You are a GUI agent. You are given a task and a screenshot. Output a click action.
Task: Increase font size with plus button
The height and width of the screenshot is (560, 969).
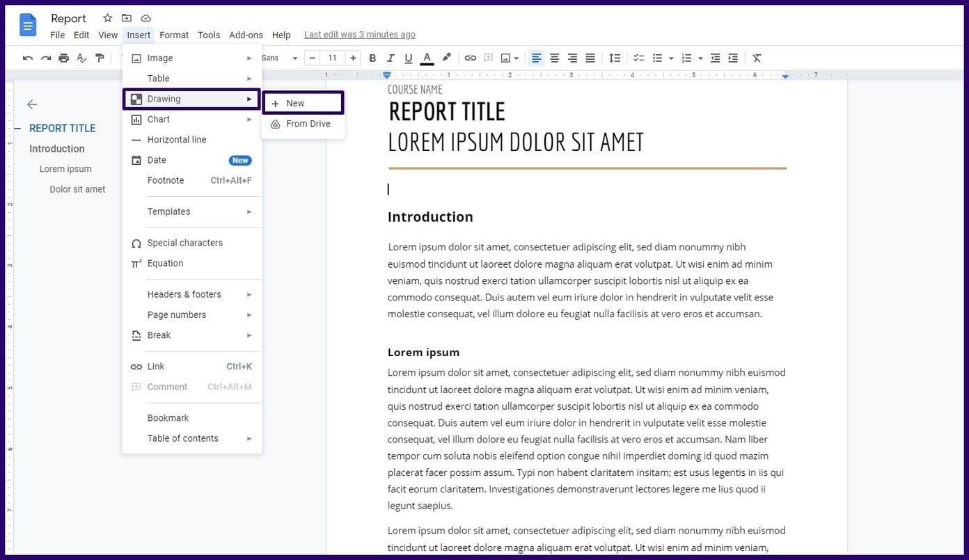point(353,58)
